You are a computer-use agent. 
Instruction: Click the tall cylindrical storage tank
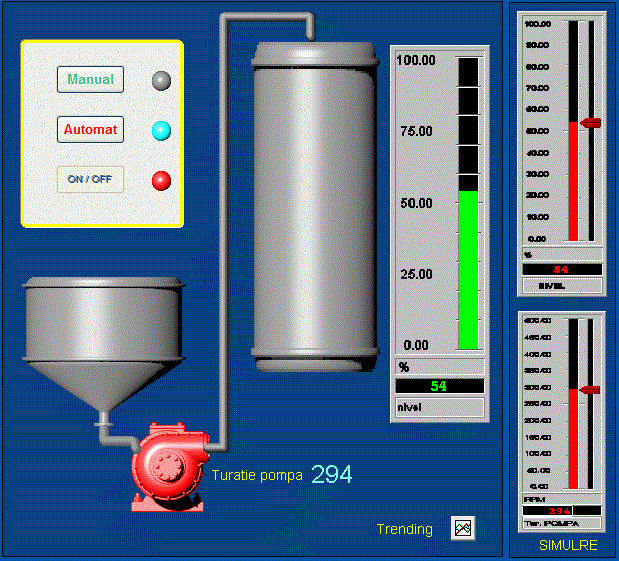tap(316, 200)
